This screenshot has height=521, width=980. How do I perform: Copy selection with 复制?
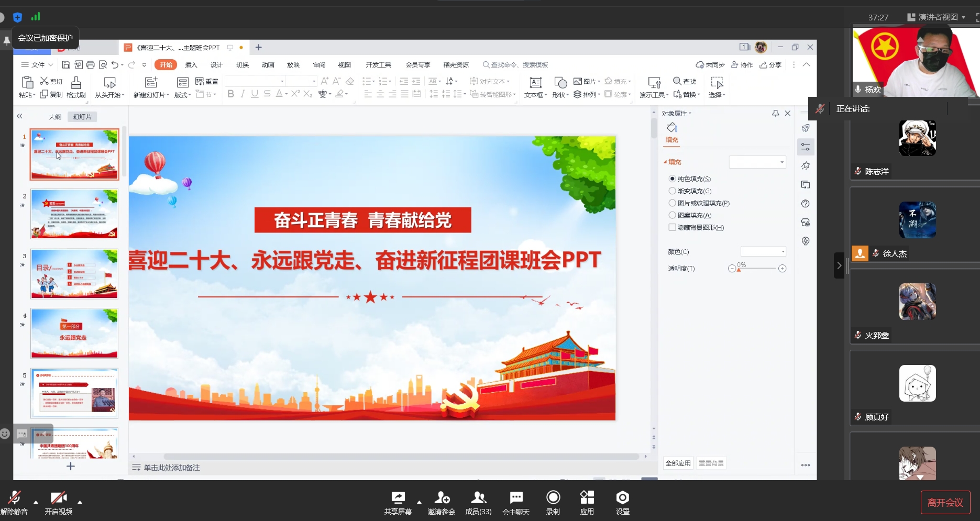click(x=51, y=94)
